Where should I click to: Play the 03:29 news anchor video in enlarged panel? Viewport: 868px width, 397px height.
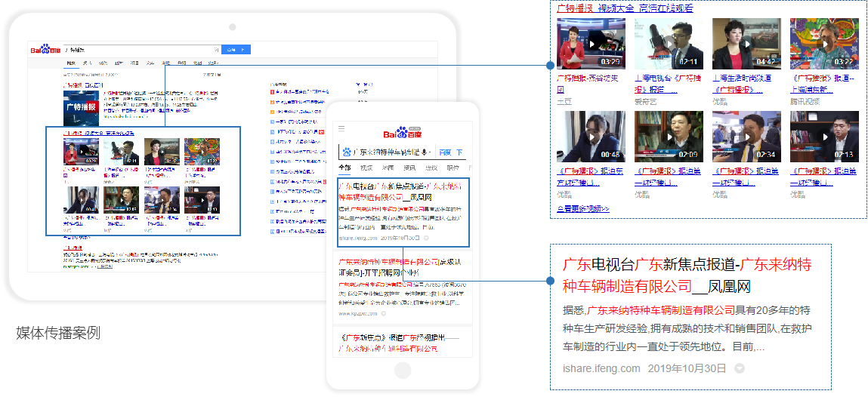pyautogui.click(x=591, y=44)
